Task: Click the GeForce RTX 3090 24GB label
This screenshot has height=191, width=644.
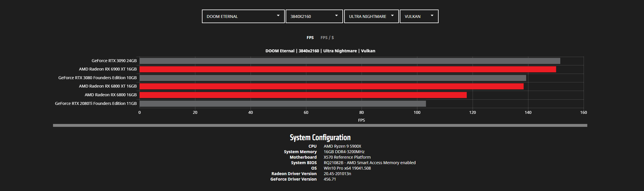Action: [x=114, y=61]
